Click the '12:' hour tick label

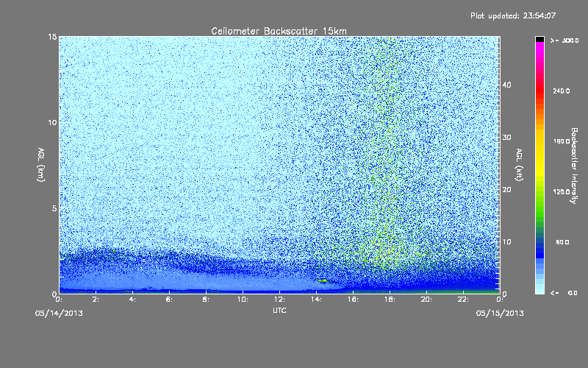[279, 300]
